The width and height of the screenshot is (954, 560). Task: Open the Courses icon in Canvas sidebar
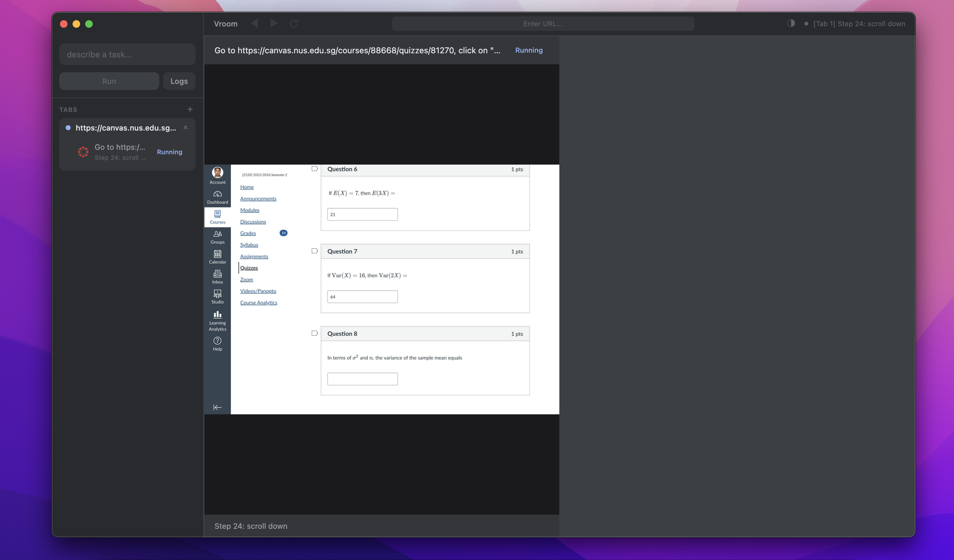coord(217,215)
